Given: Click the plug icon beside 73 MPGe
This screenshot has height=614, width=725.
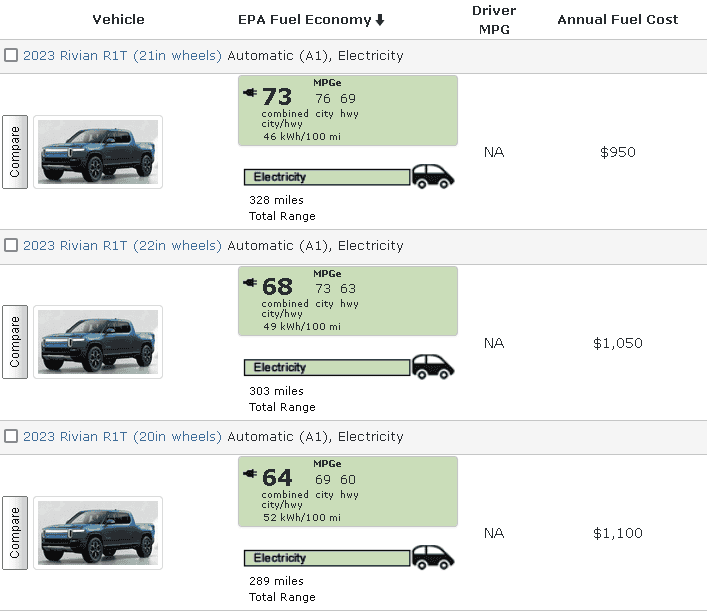Looking at the screenshot, I should tap(250, 92).
